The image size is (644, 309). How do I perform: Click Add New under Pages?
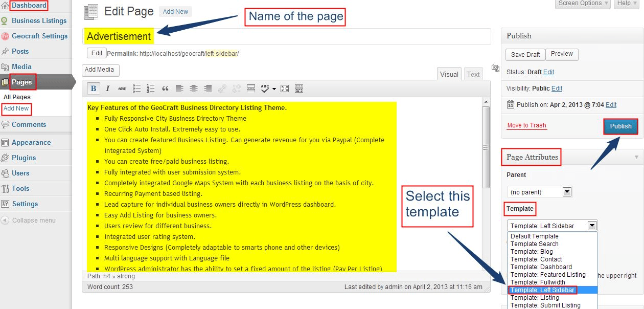tap(16, 108)
